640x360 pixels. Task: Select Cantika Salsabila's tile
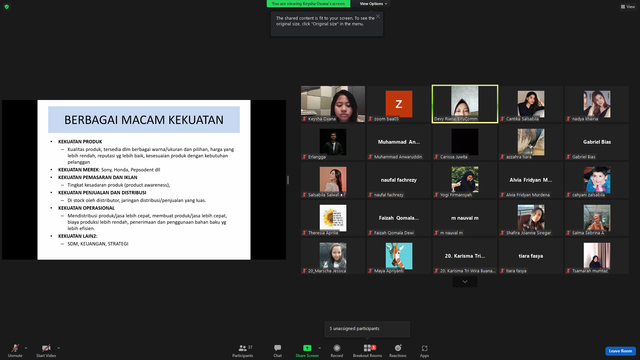tap(531, 104)
